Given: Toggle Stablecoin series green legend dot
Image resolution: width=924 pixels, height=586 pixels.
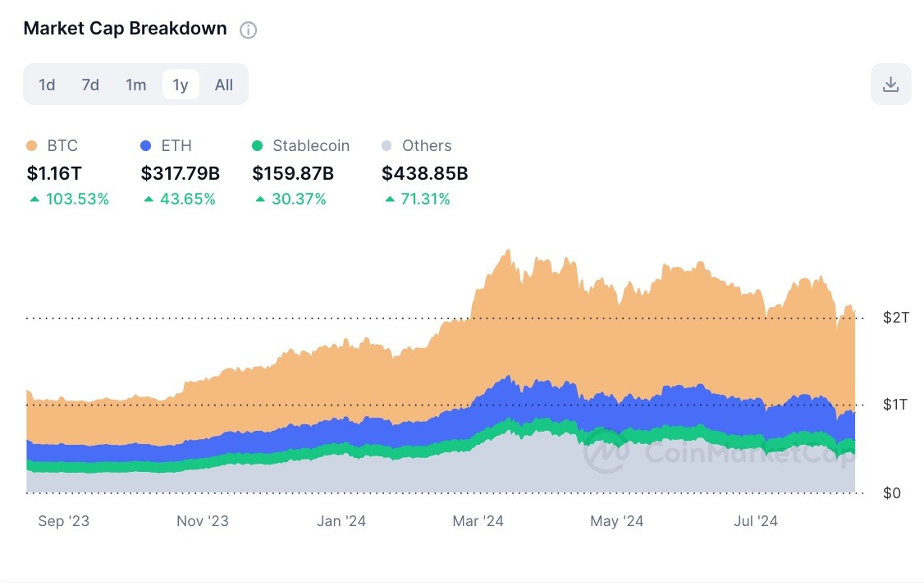Looking at the screenshot, I should click(x=257, y=145).
